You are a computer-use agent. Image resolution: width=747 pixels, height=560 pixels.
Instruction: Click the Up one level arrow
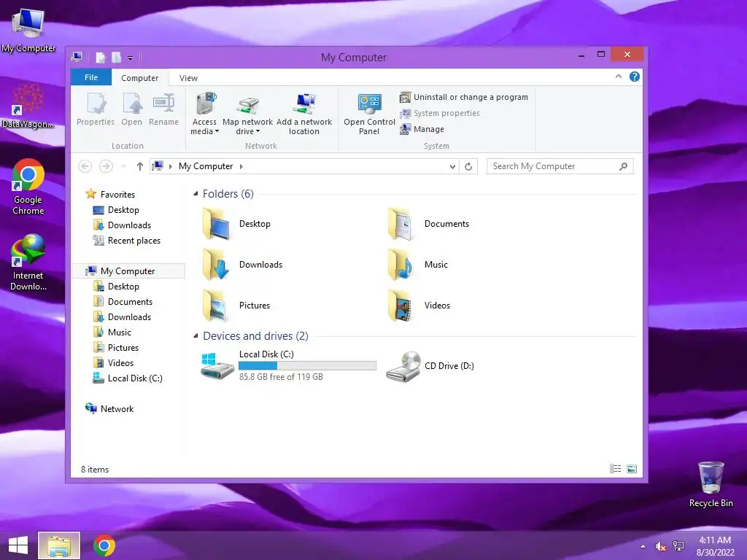(139, 166)
